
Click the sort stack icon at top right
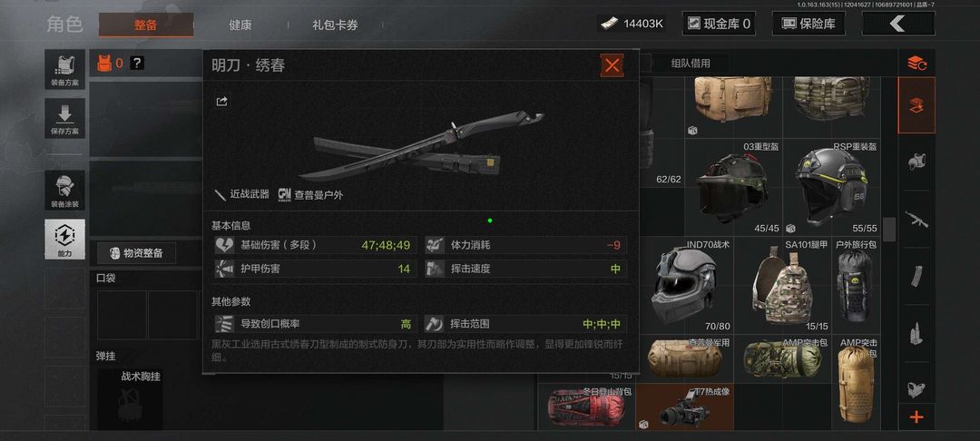point(916,63)
